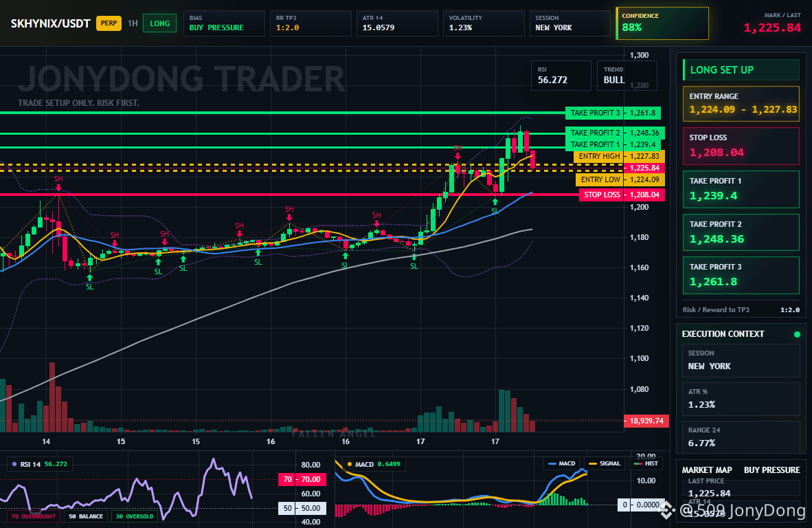812x528 pixels.
Task: Select the Take Profit 3 line label
Action: coord(594,113)
